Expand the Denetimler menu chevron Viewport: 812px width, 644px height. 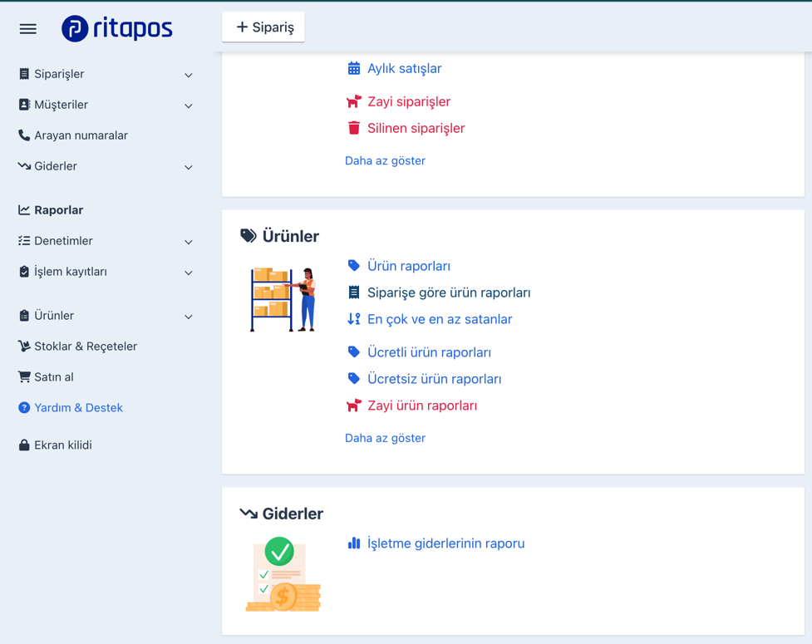click(x=189, y=242)
